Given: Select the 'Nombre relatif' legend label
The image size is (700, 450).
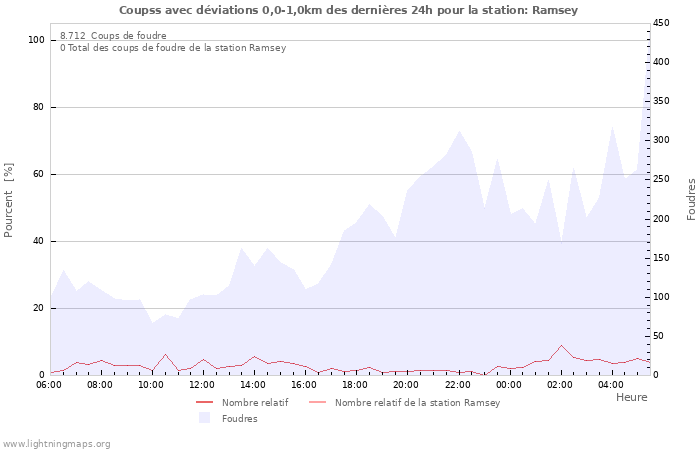Looking at the screenshot, I should 254,402.
